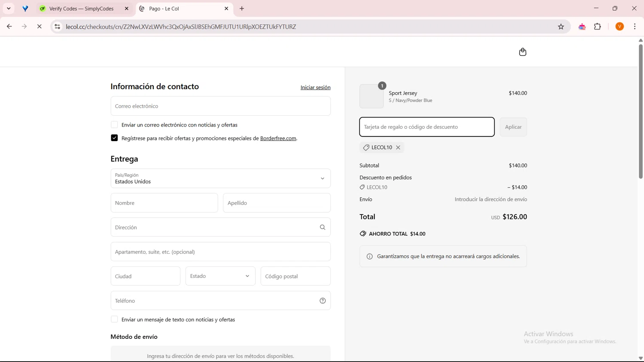Expand the País/Región dropdown

click(221, 178)
